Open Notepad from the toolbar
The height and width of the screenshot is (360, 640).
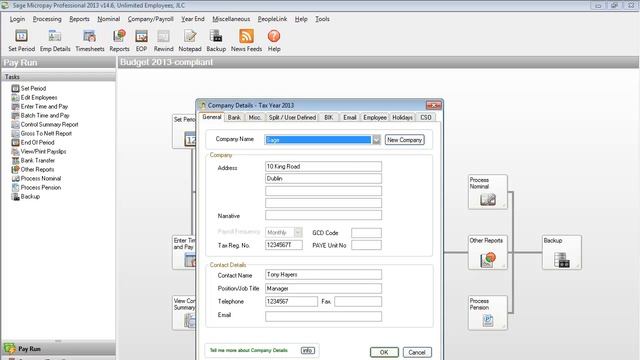tap(190, 40)
